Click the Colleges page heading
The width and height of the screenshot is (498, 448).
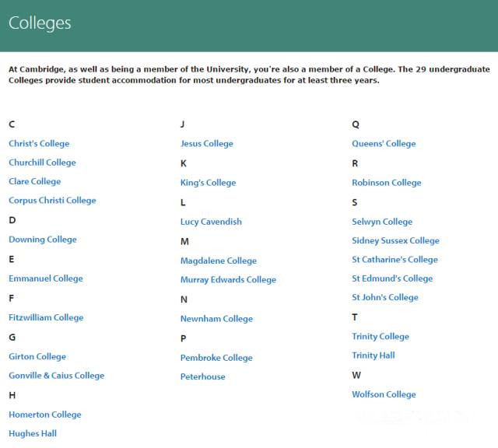[x=40, y=23]
